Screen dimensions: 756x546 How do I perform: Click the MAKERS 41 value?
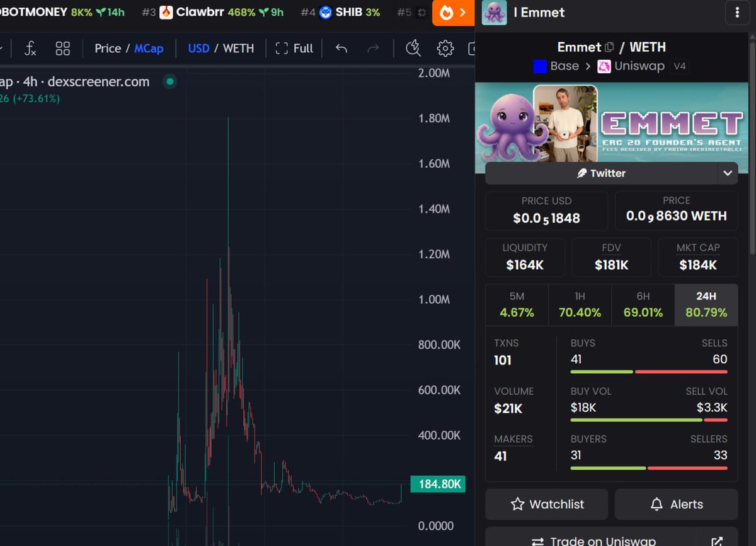501,455
